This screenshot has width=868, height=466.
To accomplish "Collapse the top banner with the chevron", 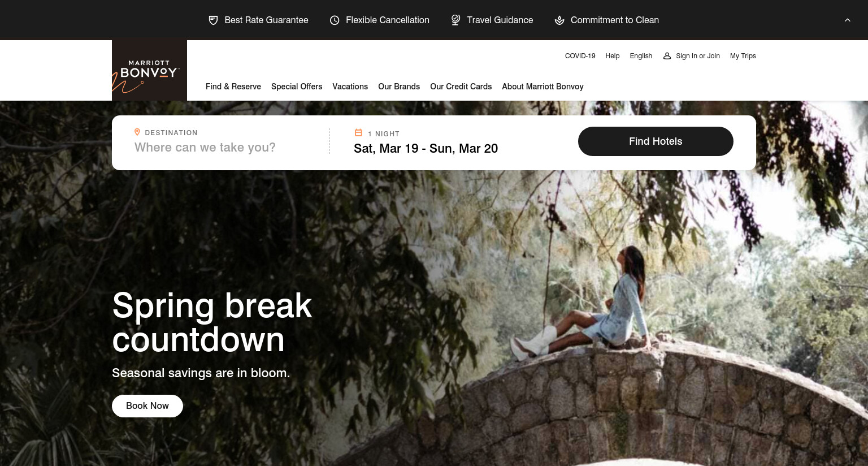I will pos(847,20).
